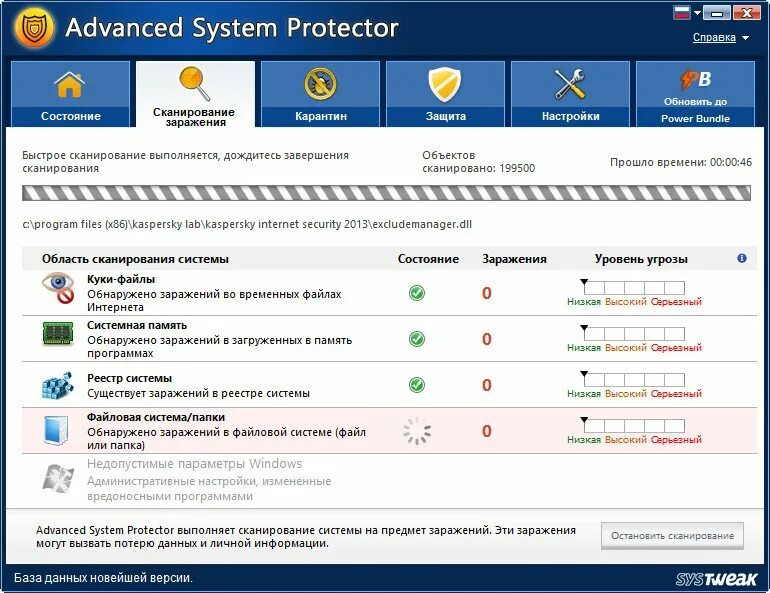Click the Быстрое сканирование выполняется message
The height and width of the screenshot is (593, 770).
[186, 162]
